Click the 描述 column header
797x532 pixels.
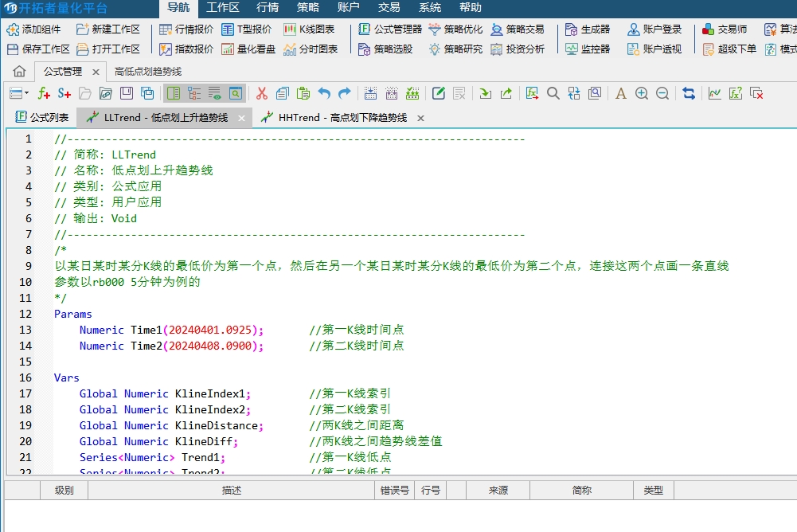tap(232, 491)
